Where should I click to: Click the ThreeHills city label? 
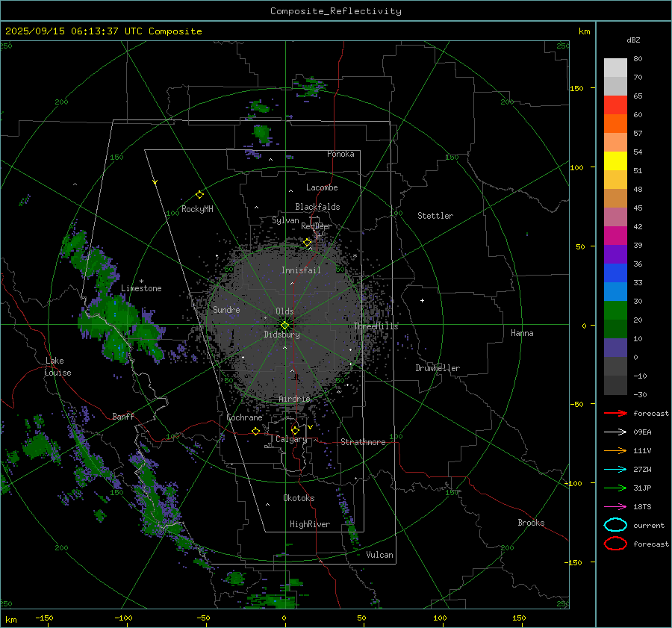pos(376,326)
